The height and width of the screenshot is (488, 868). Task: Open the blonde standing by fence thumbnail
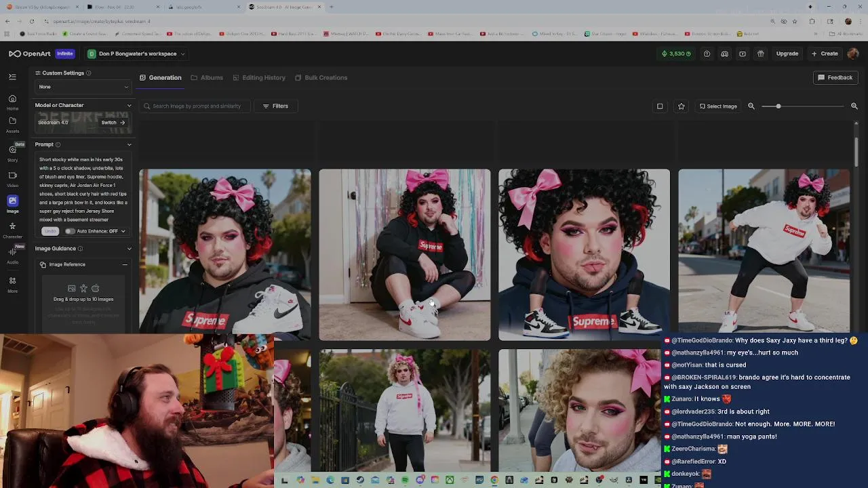point(405,410)
